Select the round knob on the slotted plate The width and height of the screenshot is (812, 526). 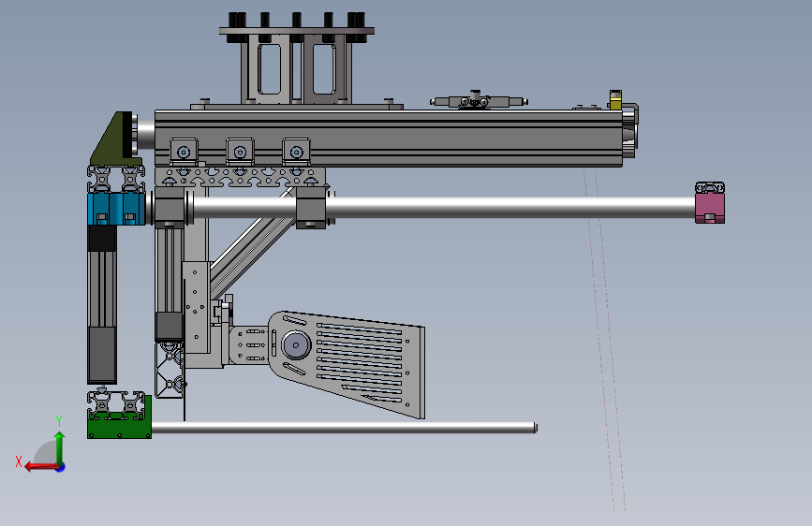pos(296,344)
